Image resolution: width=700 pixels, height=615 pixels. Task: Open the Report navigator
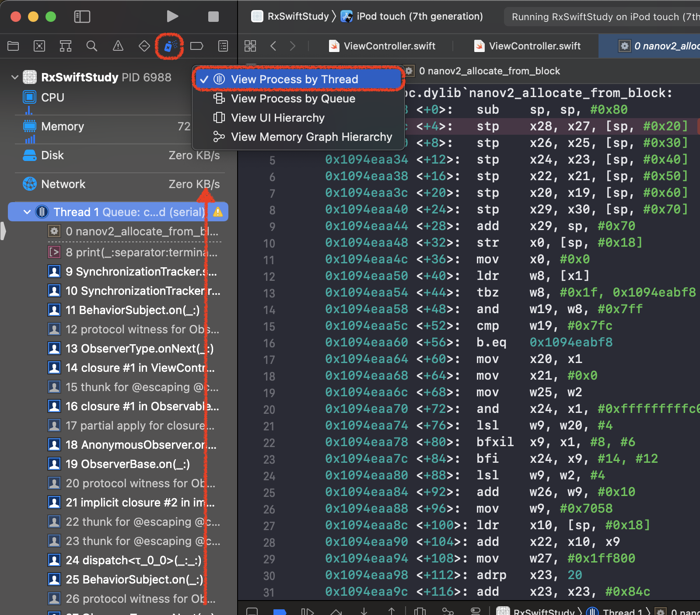[x=223, y=46]
